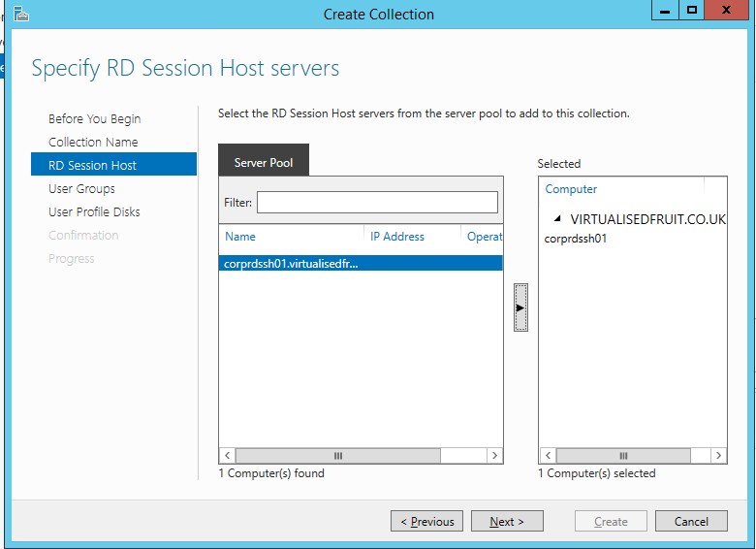This screenshot has width=756, height=549.
Task: Cancel the Create Collection wizard
Action: point(690,522)
